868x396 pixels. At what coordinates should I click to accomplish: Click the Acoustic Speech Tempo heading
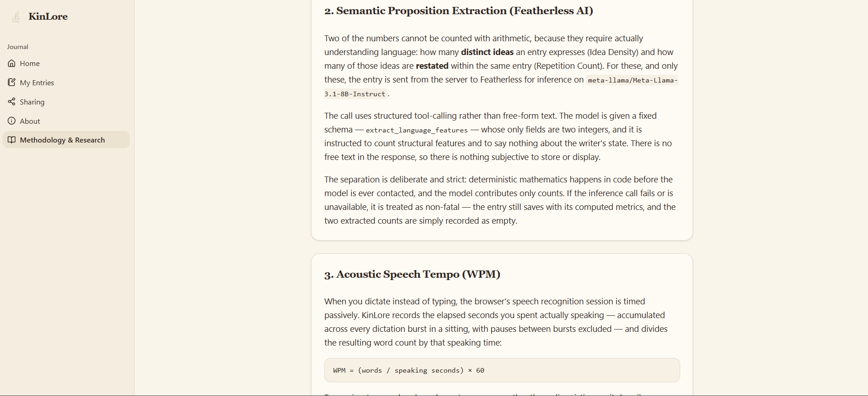pyautogui.click(x=412, y=275)
